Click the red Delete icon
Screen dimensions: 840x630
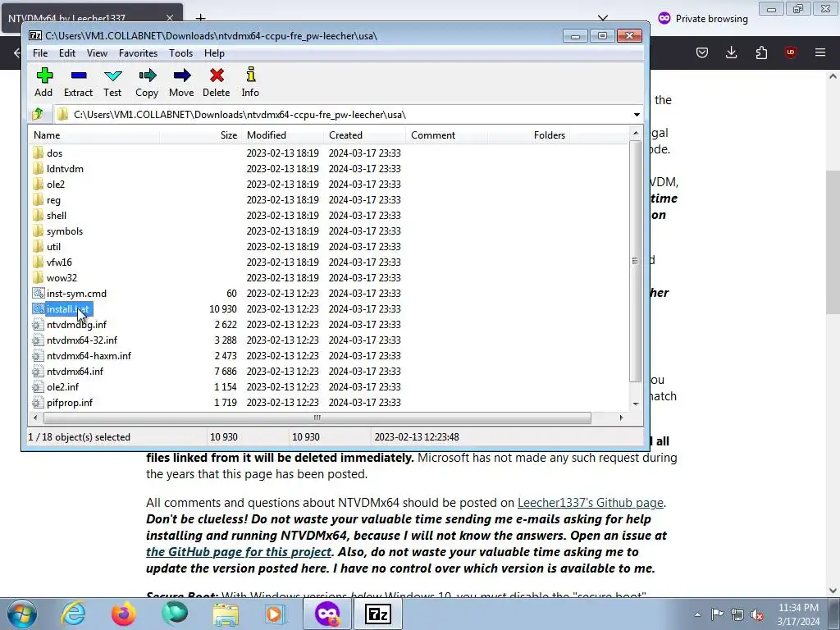(x=217, y=75)
